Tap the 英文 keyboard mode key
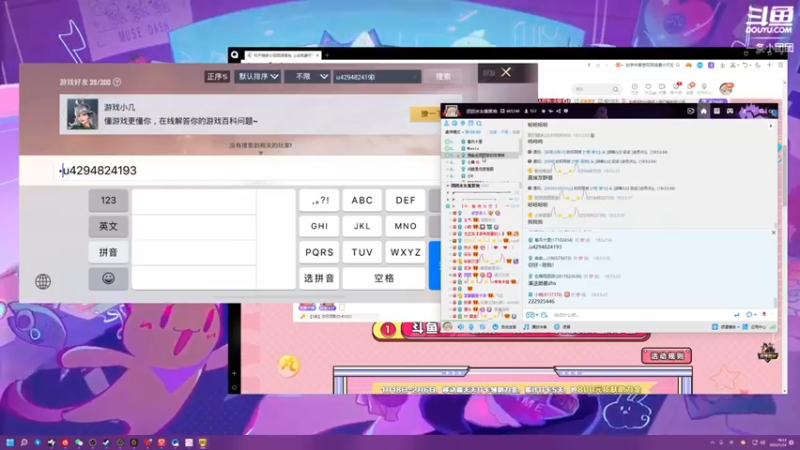Screen dimensions: 800x450 [x=108, y=226]
